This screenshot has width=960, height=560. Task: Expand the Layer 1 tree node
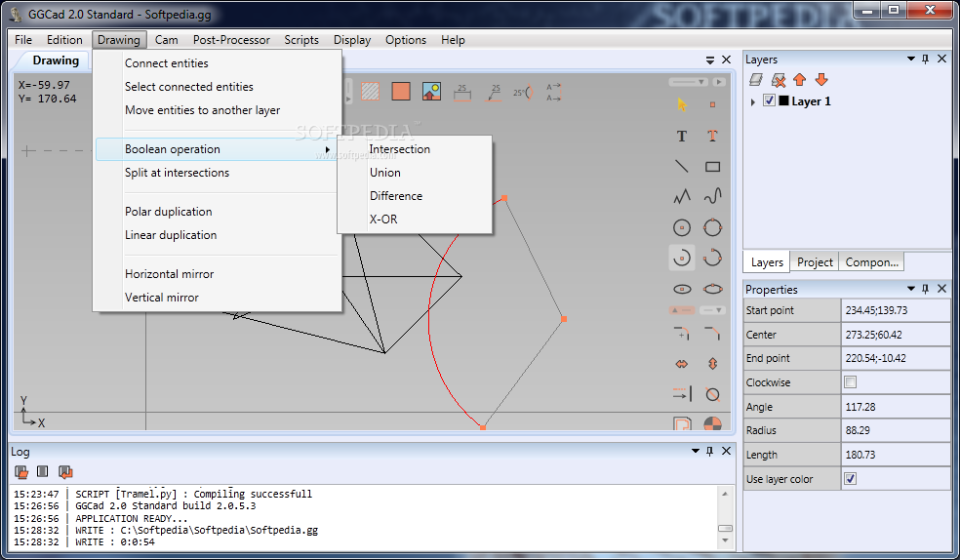point(753,101)
